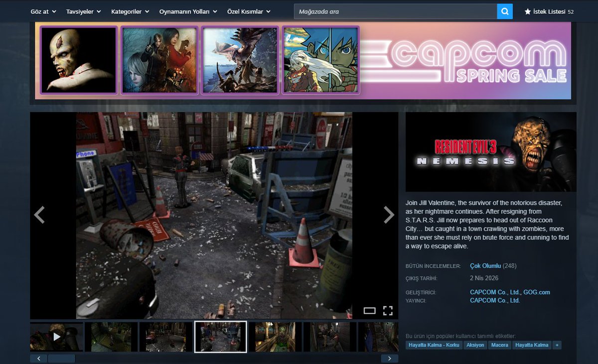Select the second media thumbnail
598x364 pixels.
(x=111, y=337)
